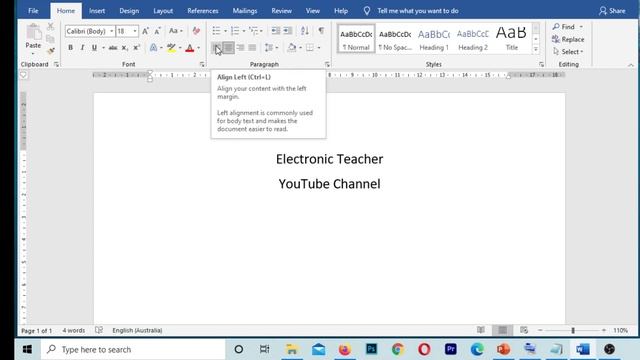Open File Explorer from the taskbar
Viewport: 640px width, 360px height.
291,349
